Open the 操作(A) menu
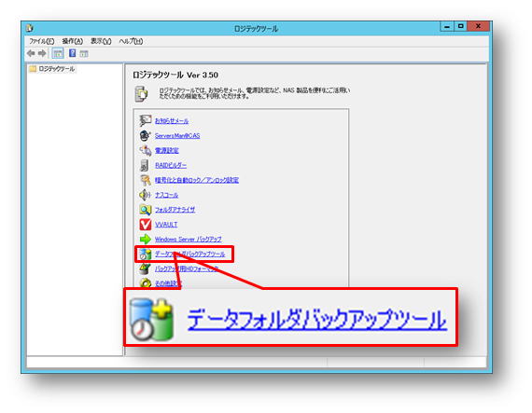 pos(72,41)
